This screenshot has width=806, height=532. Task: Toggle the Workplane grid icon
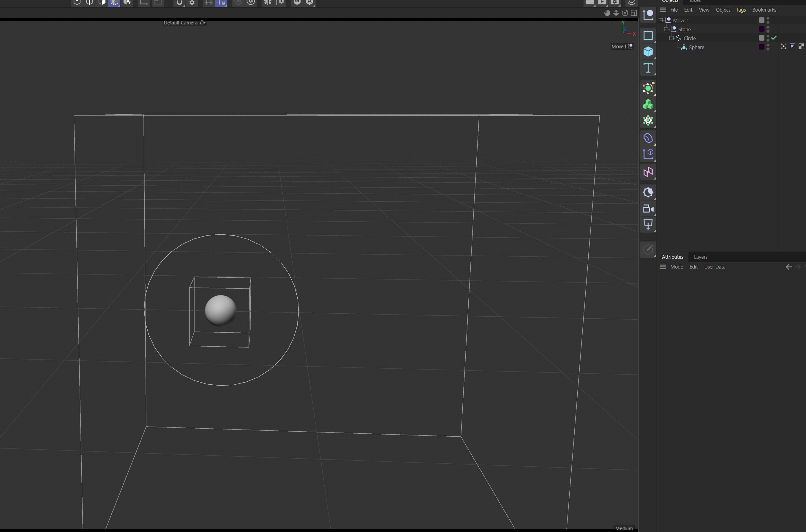208,2
